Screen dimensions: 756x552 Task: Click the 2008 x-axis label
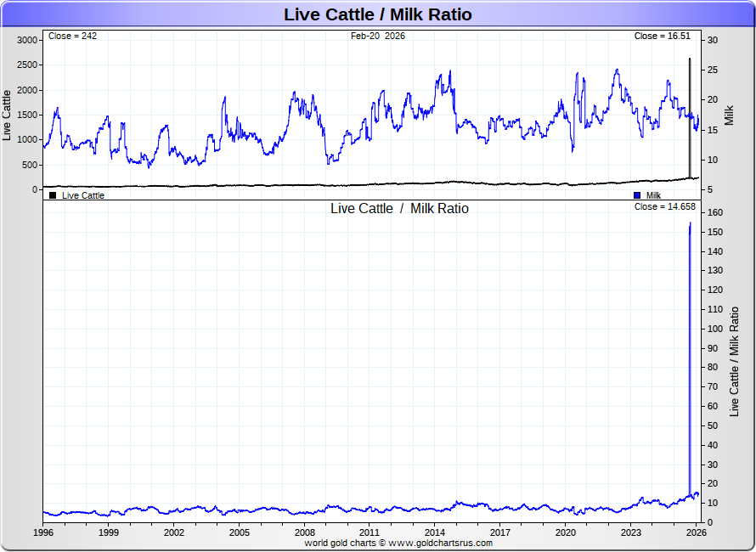[304, 532]
